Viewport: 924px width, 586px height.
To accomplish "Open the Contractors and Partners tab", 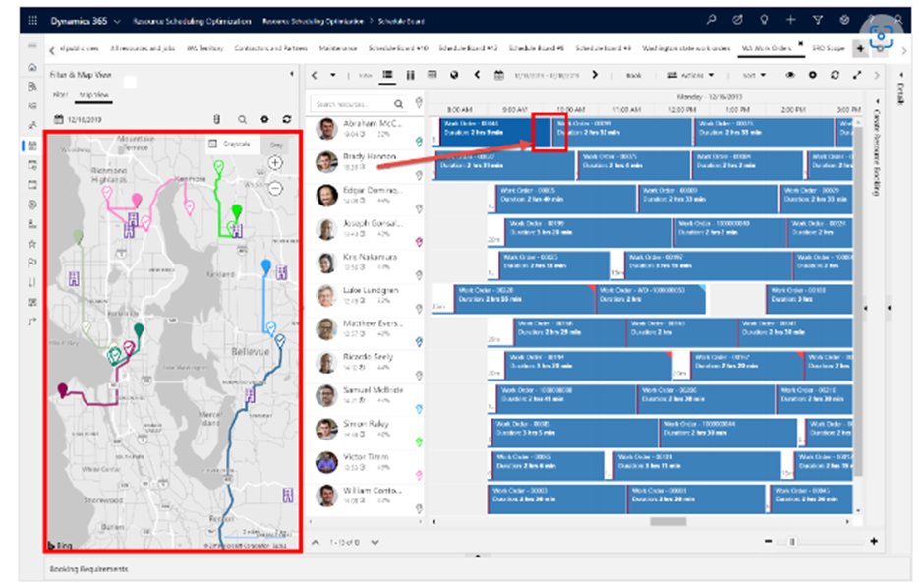I will [271, 48].
